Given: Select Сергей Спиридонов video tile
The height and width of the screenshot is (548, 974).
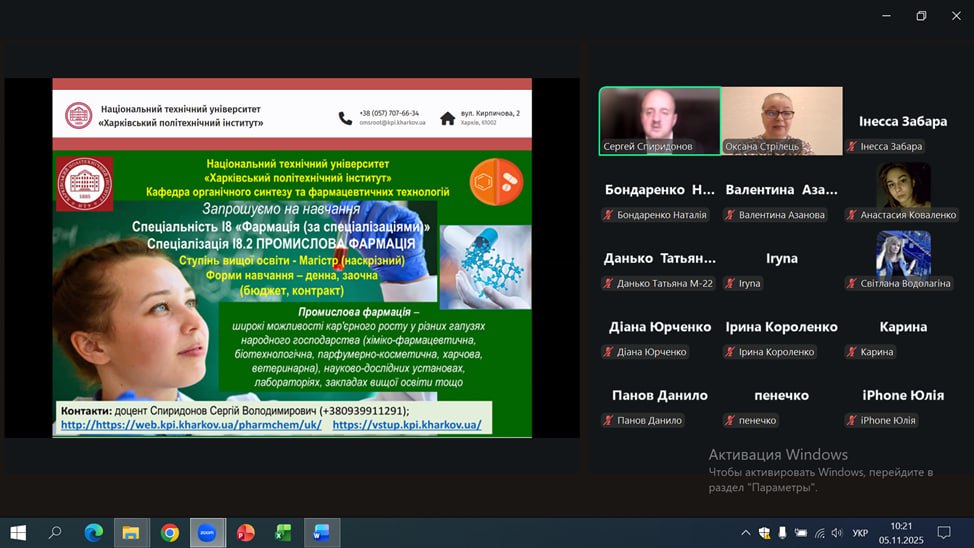Looking at the screenshot, I should point(660,120).
